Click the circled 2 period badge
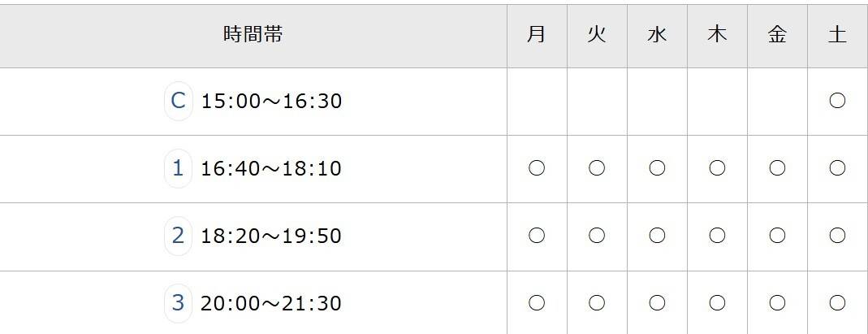Image resolution: width=868 pixels, height=334 pixels. (x=179, y=236)
